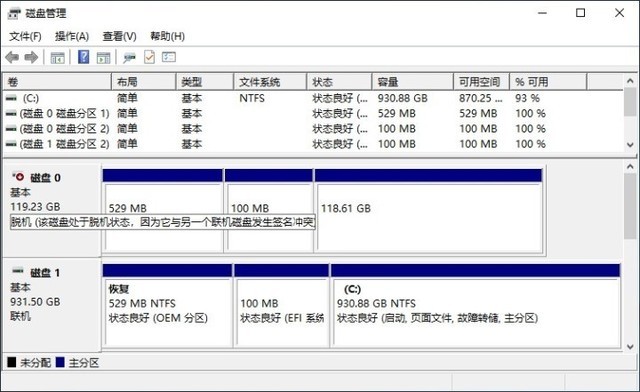Click disk pane scrollbar down arrow
Viewport: 640px width, 392px height.
point(630,347)
